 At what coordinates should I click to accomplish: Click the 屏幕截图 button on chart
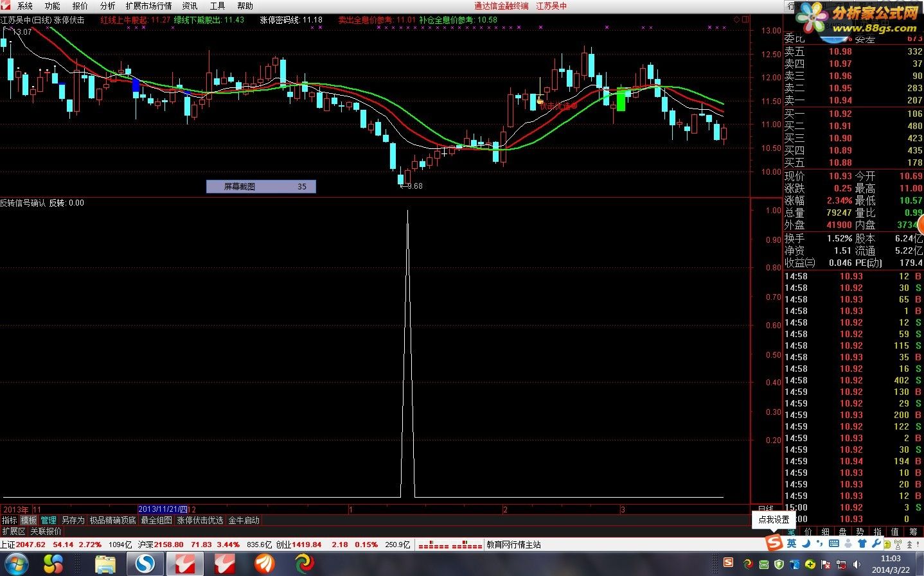click(x=261, y=186)
